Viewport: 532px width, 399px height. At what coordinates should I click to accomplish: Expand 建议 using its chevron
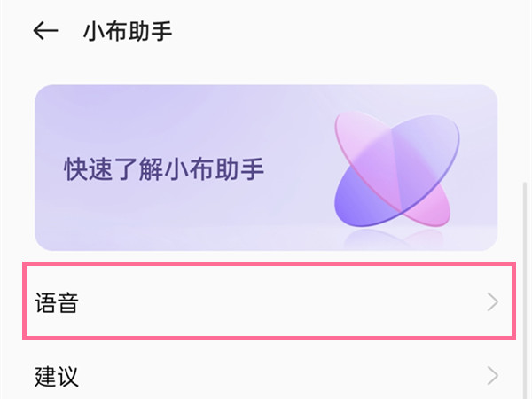494,376
